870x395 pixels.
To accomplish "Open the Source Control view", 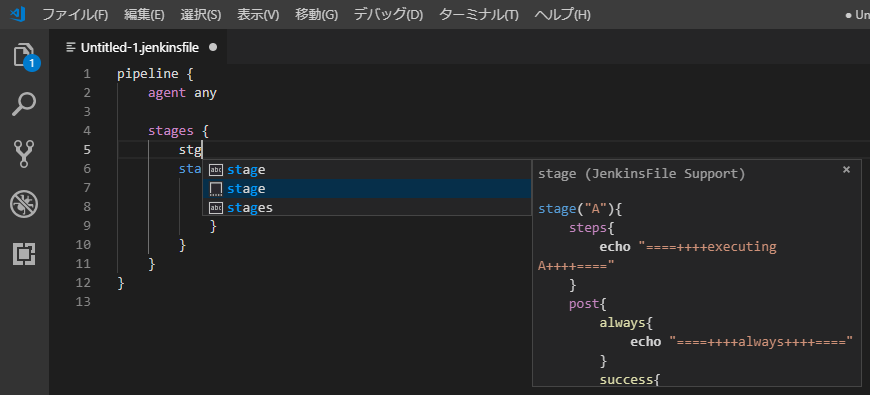I will [x=24, y=154].
